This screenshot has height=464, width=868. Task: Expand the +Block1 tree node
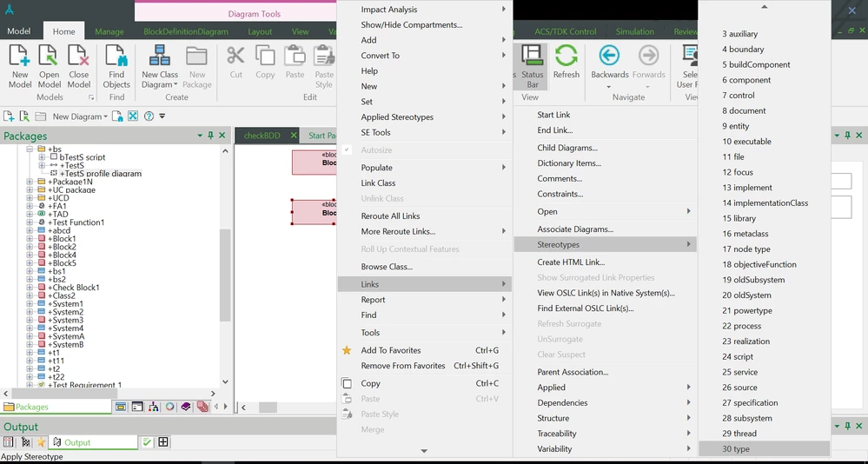tap(30, 239)
